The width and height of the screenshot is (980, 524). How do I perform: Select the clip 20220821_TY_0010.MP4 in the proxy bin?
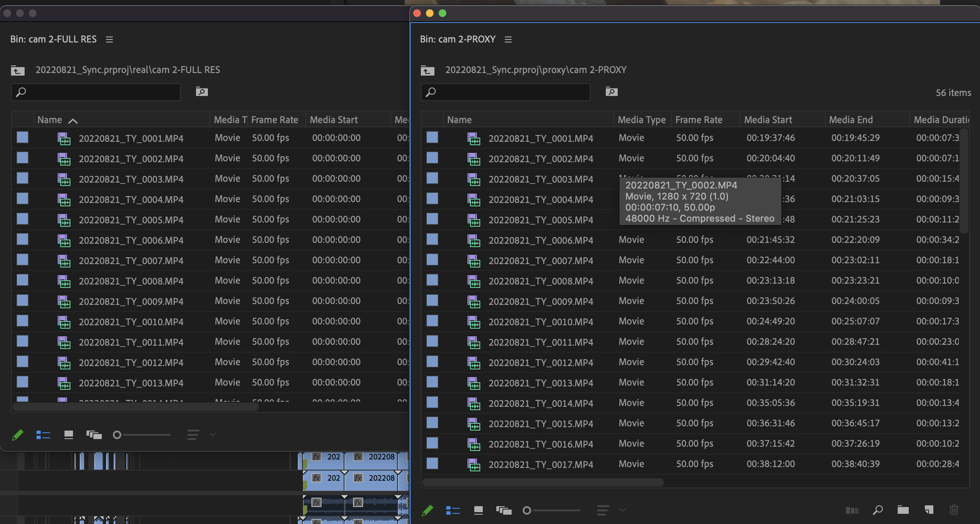541,321
